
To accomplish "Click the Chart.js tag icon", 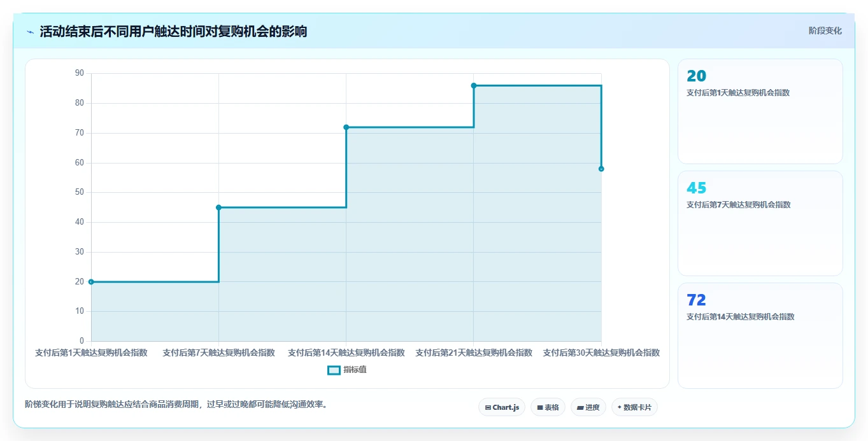I will pyautogui.click(x=488, y=407).
